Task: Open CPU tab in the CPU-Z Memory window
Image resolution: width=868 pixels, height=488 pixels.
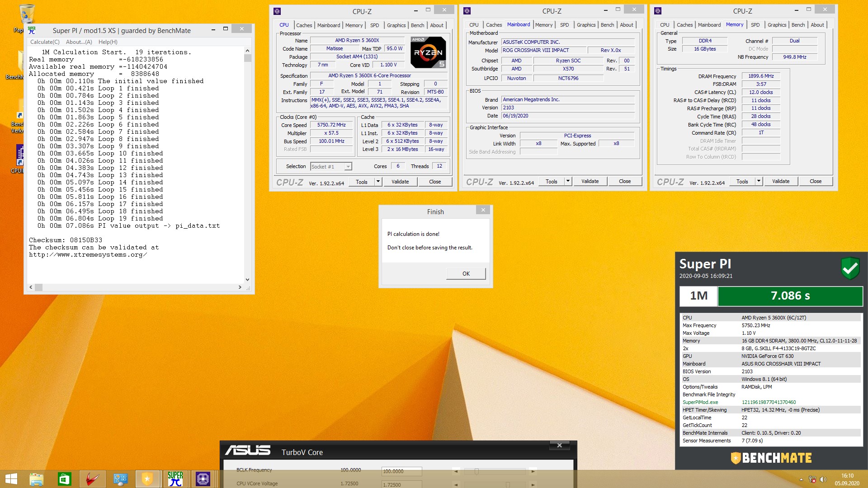Action: (x=665, y=25)
